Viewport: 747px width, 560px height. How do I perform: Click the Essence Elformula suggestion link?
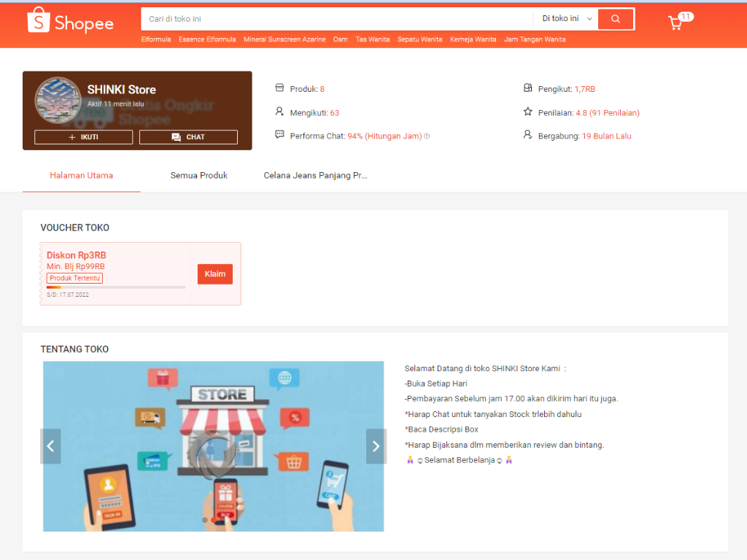point(207,39)
